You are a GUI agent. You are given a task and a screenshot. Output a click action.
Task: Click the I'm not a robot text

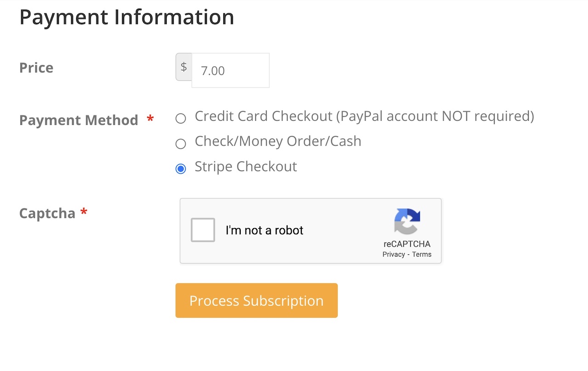(x=265, y=230)
